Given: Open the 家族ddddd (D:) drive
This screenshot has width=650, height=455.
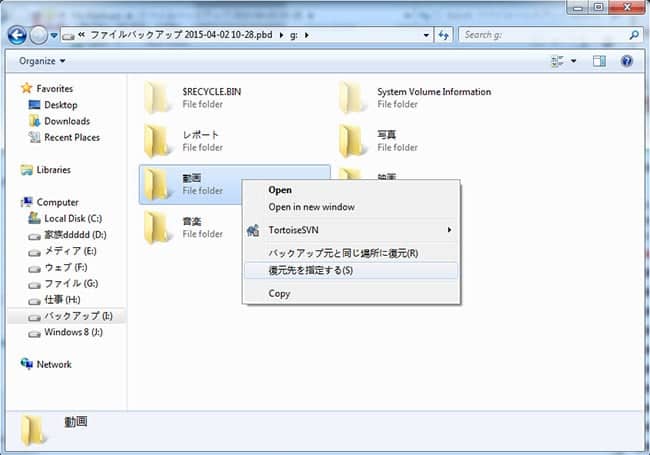Looking at the screenshot, I should point(75,235).
